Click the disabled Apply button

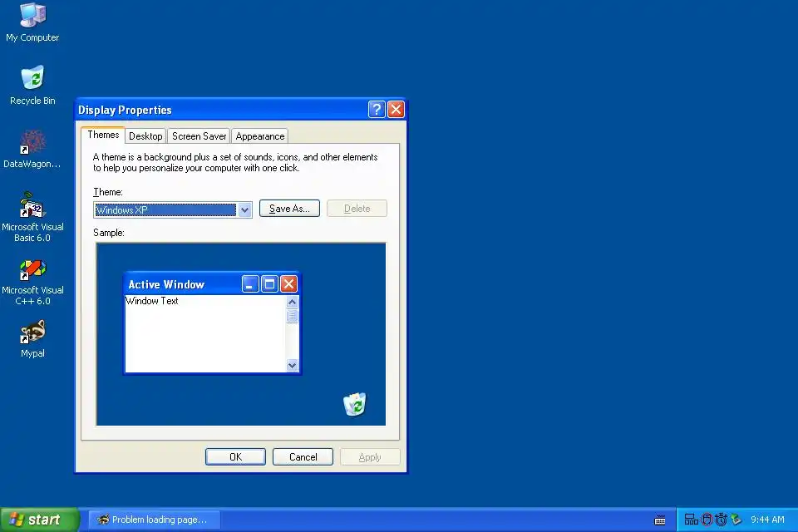click(x=370, y=456)
